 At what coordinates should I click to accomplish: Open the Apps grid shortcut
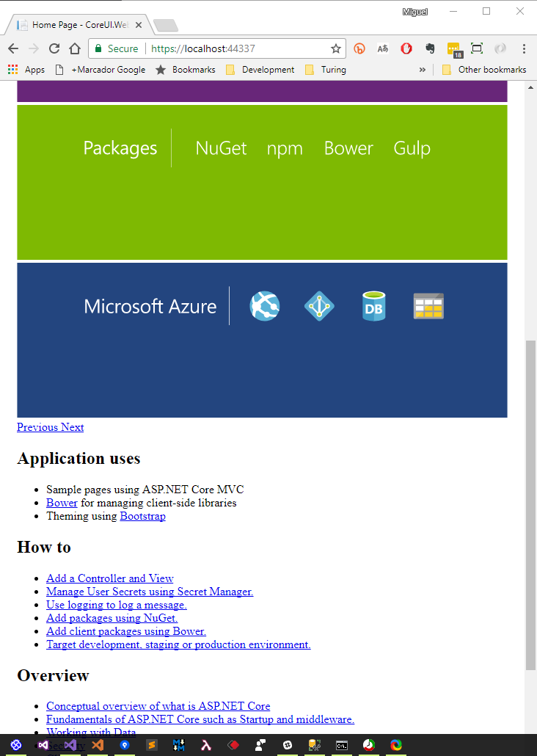tap(13, 70)
